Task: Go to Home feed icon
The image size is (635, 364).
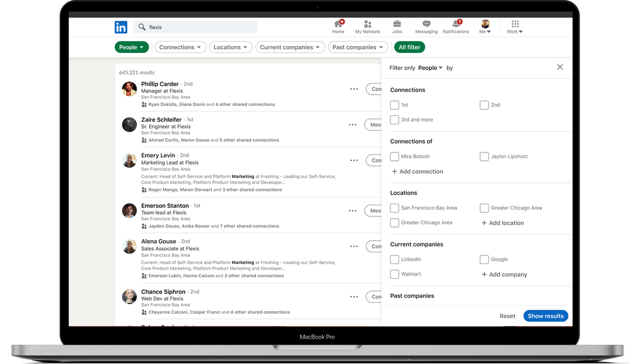Action: coord(338,24)
